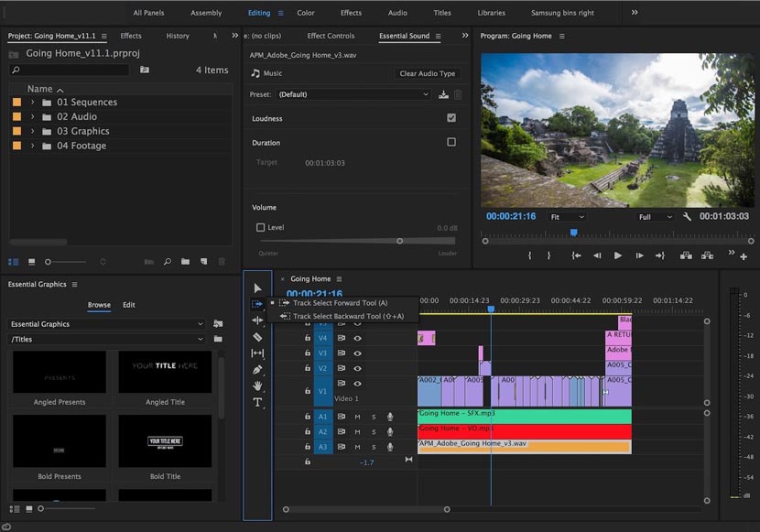
Task: Activate the Type tool
Action: click(257, 403)
